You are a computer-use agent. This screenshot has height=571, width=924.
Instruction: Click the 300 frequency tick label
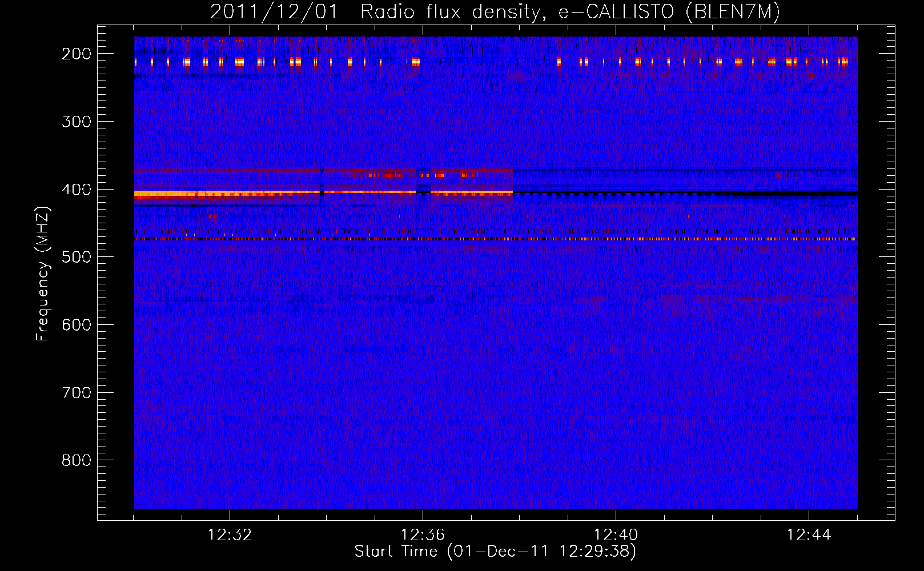pyautogui.click(x=77, y=122)
